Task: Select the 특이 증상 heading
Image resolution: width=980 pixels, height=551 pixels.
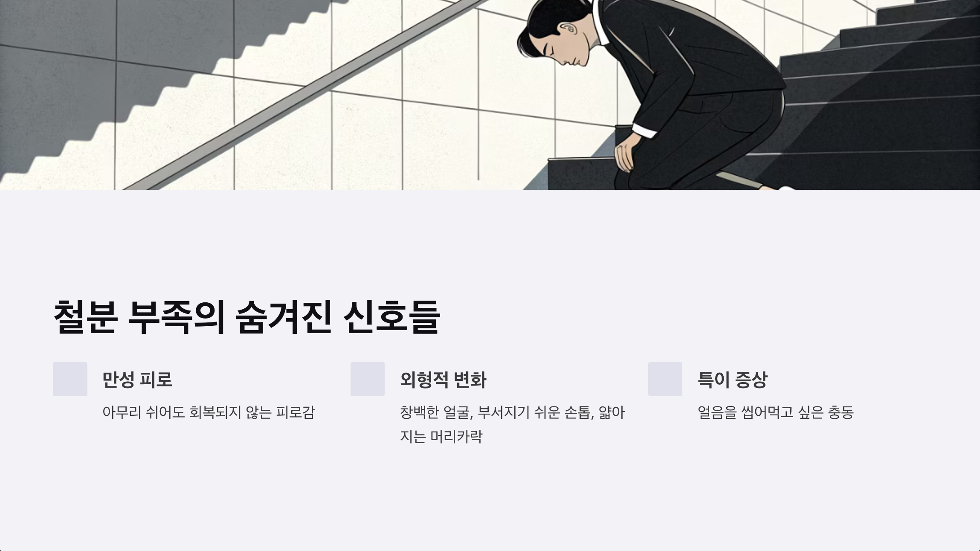Action: tap(732, 380)
